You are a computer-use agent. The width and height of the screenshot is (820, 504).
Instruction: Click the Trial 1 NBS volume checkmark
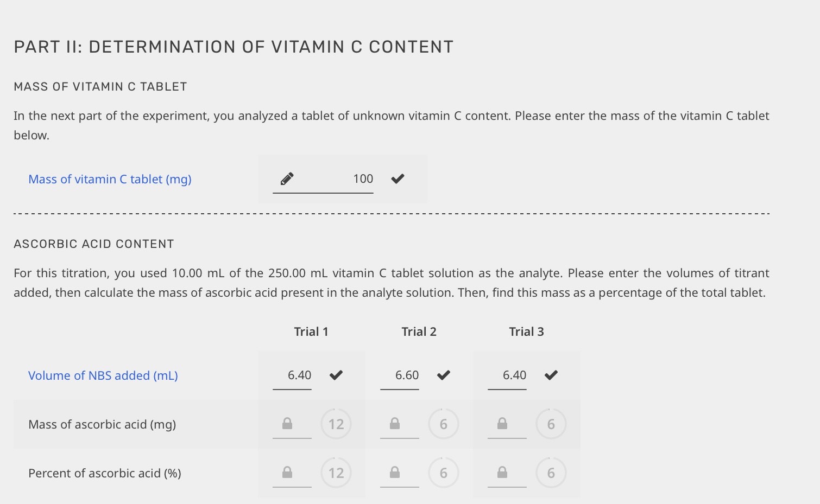(336, 375)
